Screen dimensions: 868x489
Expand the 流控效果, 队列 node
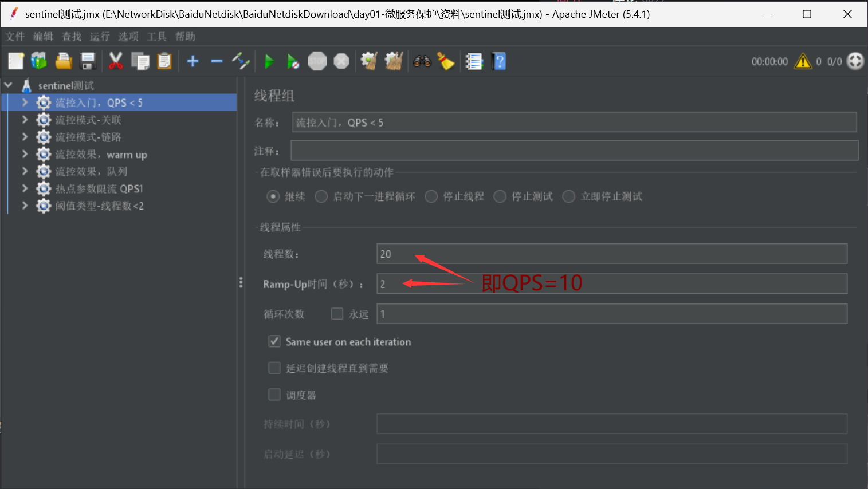(x=25, y=171)
